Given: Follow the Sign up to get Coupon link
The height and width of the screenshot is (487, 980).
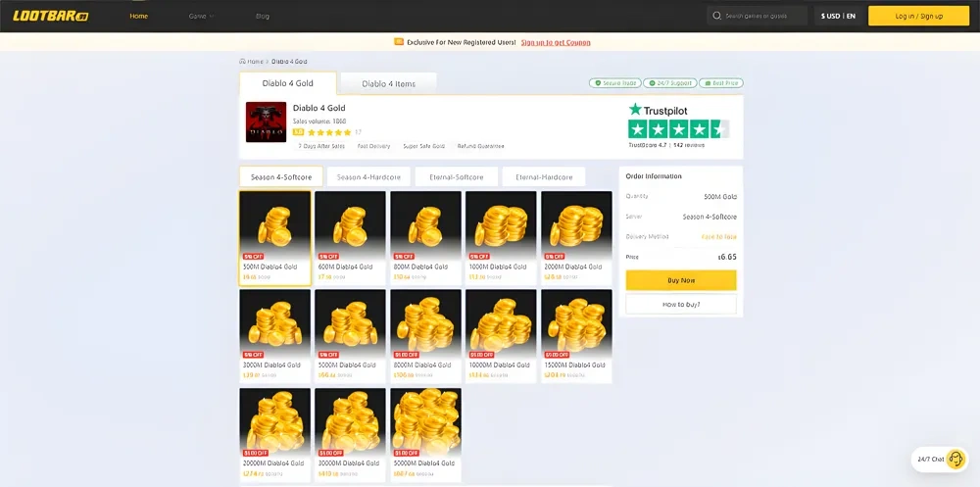Looking at the screenshot, I should click(x=556, y=42).
